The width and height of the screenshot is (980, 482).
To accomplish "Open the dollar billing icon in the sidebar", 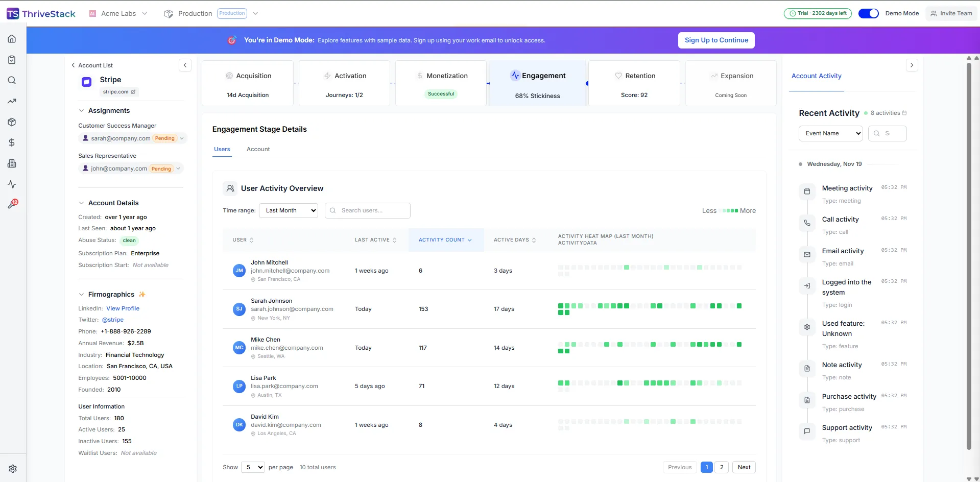I will tap(12, 143).
